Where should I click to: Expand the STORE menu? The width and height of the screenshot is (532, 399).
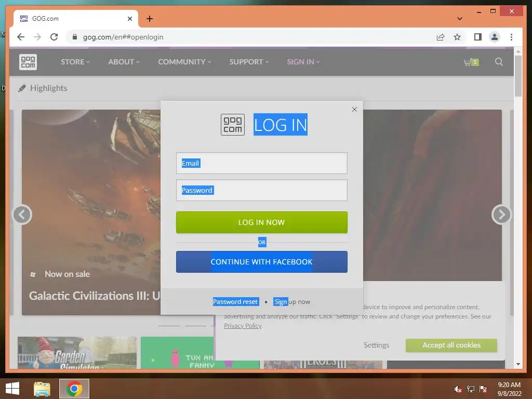coord(75,62)
